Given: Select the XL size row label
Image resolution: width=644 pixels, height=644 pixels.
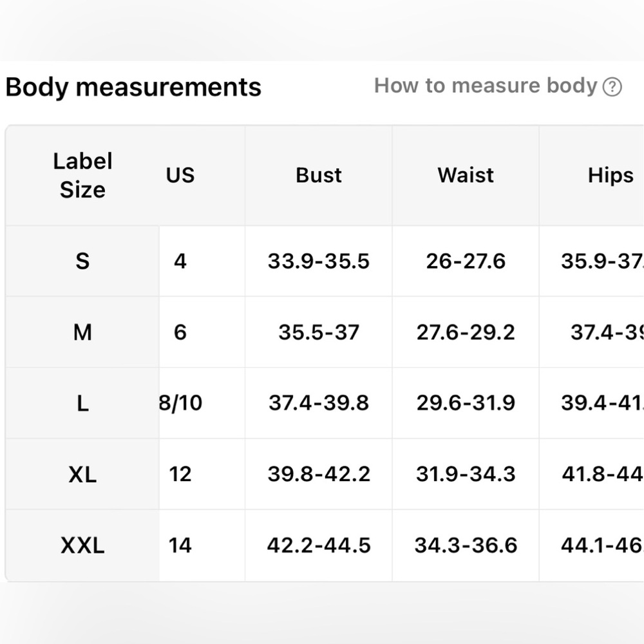Looking at the screenshot, I should (x=82, y=475).
